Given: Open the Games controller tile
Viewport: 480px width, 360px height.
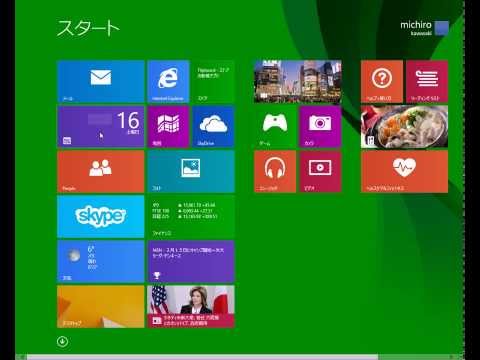Looking at the screenshot, I should pyautogui.click(x=275, y=126).
